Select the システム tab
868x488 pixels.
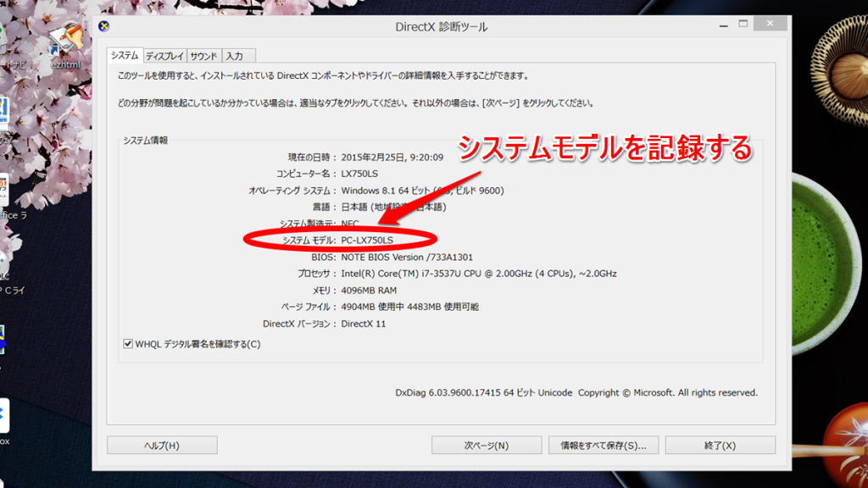125,55
